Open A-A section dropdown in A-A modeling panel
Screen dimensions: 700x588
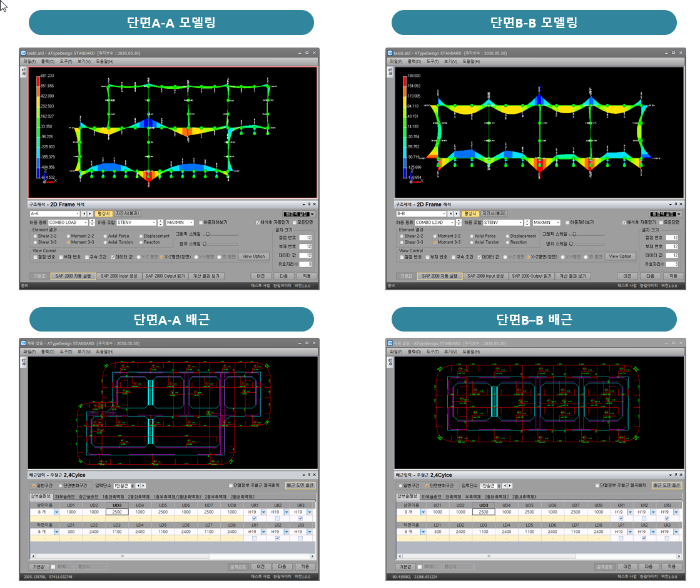77,214
